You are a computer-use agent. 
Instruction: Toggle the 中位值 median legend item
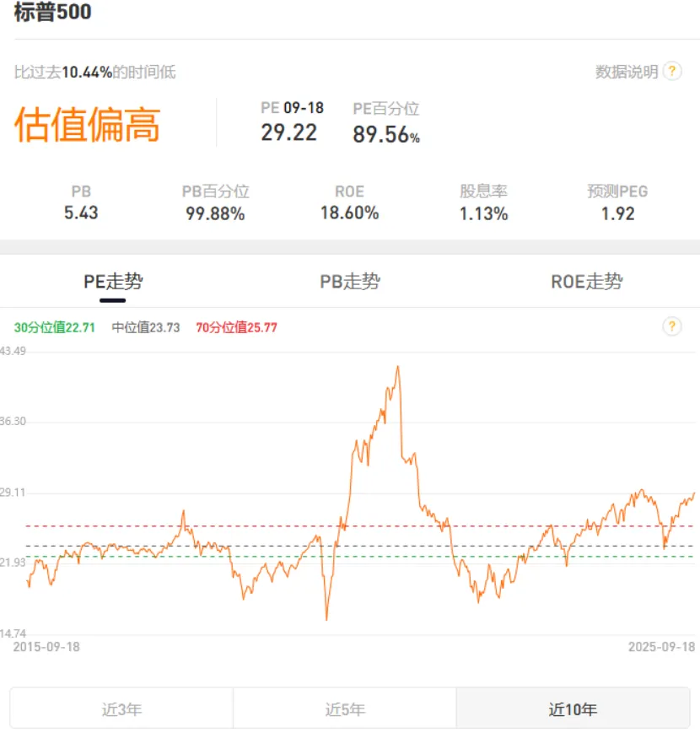click(x=146, y=327)
